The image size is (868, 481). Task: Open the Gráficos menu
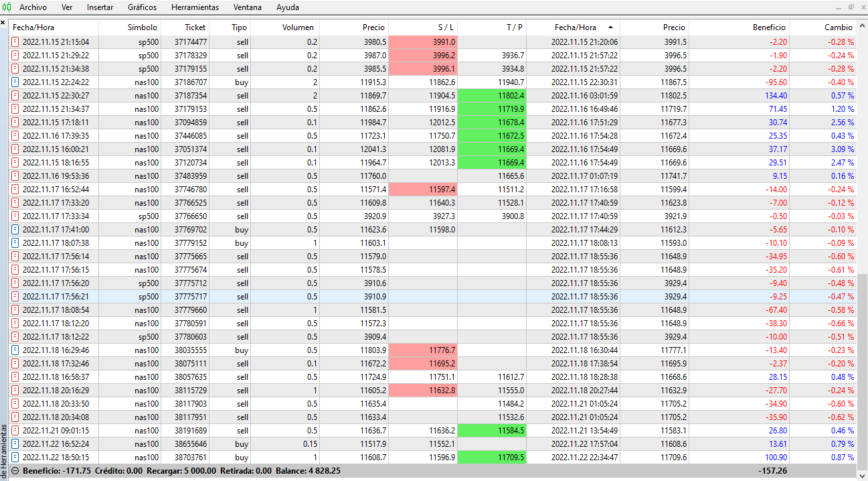tap(142, 7)
